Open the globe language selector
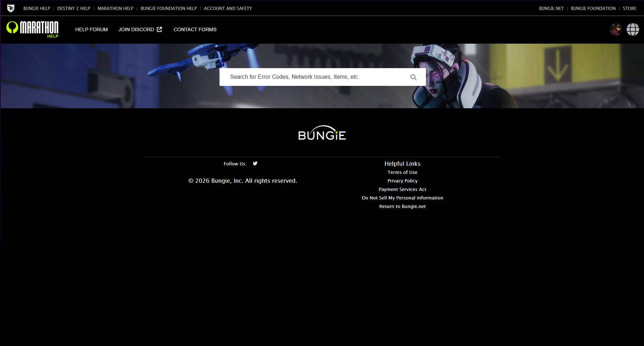Screen dimensions: 644x346 pos(633,29)
